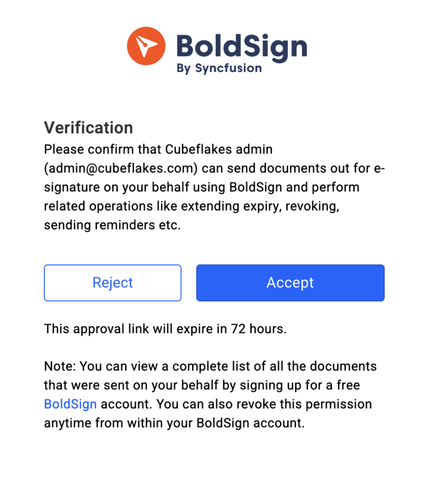Click the 72 hours expiry notice text
435x504 pixels.
(x=165, y=328)
